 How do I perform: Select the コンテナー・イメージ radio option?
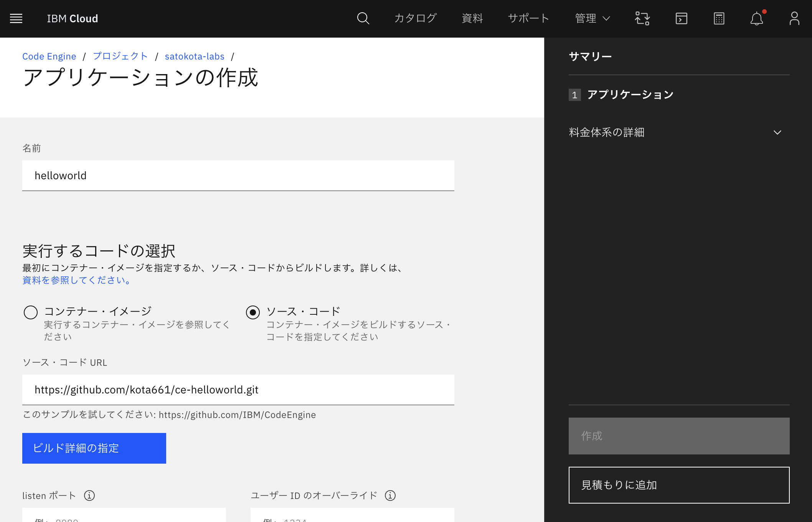tap(31, 312)
